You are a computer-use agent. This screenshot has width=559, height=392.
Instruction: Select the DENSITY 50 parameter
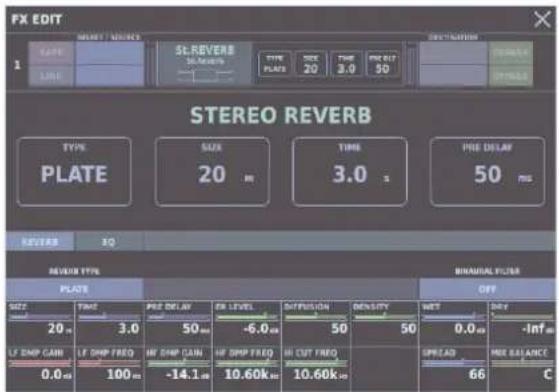tap(384, 323)
